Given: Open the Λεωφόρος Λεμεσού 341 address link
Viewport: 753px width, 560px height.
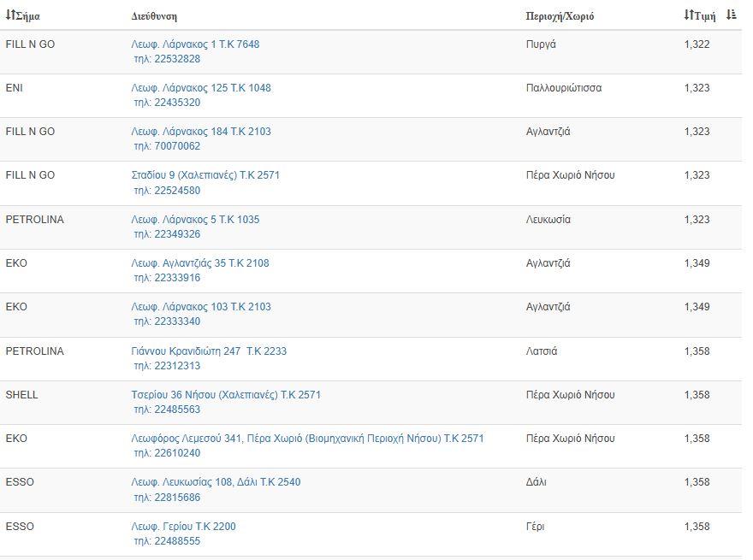Looking at the screenshot, I should point(307,439).
